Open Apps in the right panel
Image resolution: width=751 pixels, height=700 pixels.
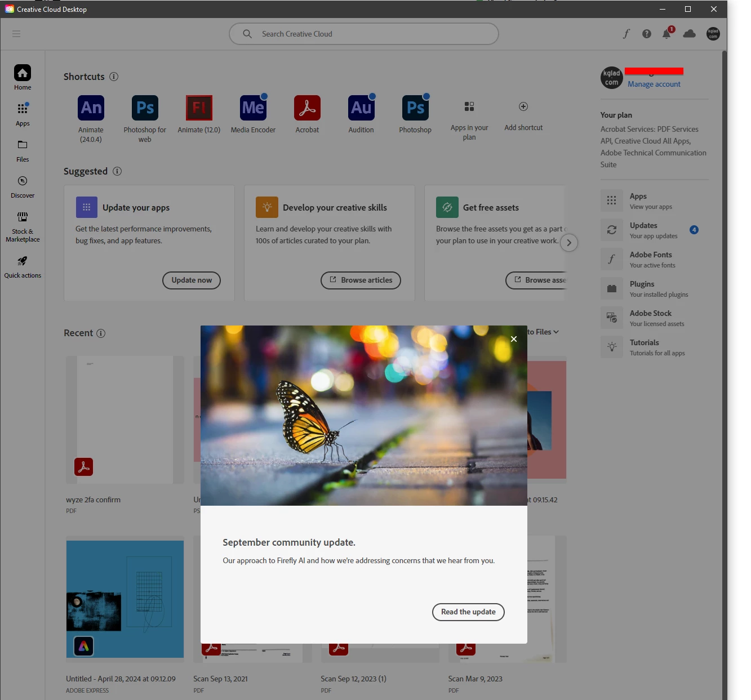tap(654, 200)
